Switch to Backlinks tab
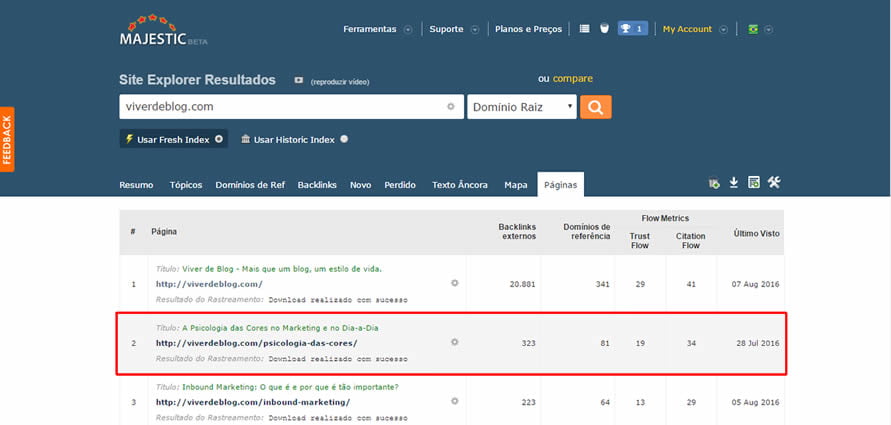This screenshot has width=891, height=425. [317, 185]
